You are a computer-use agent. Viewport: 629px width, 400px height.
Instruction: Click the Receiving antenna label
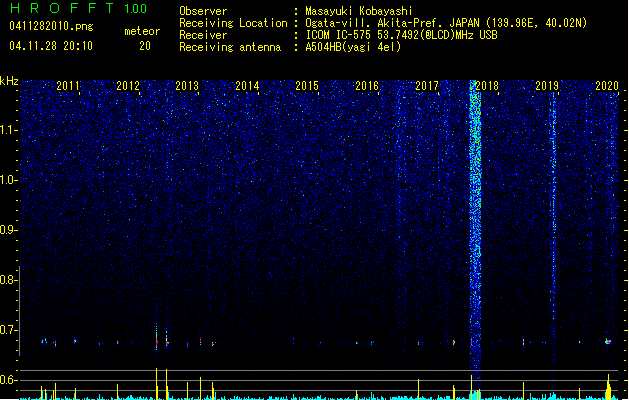[230, 47]
